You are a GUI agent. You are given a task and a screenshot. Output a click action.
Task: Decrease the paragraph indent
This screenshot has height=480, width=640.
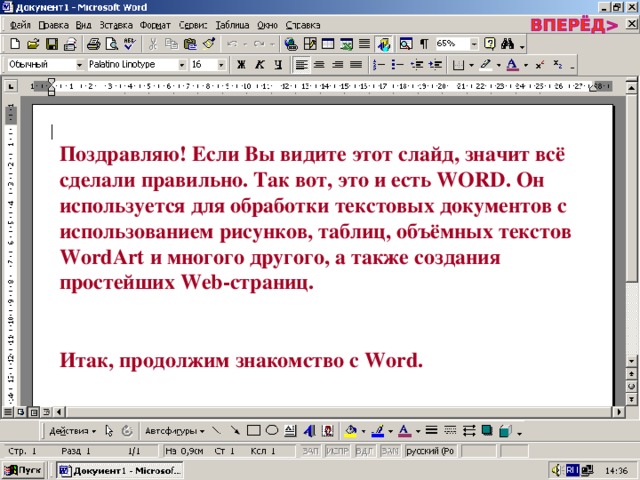coord(417,64)
